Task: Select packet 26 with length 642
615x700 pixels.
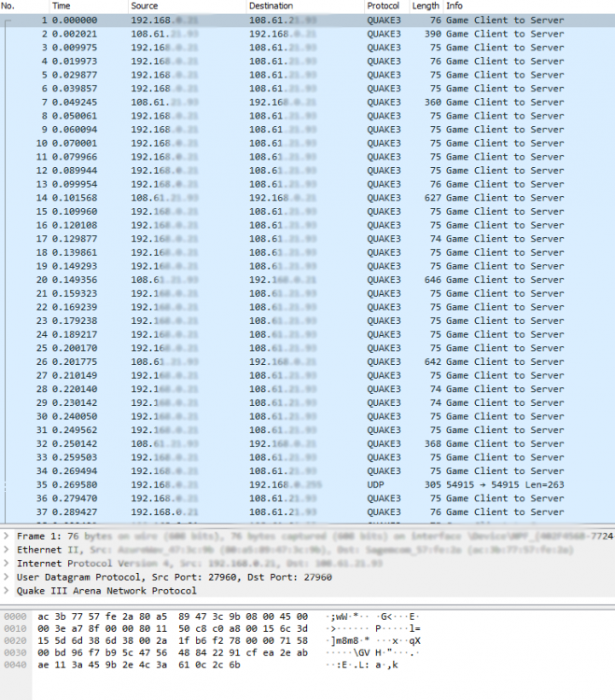Action: click(308, 361)
